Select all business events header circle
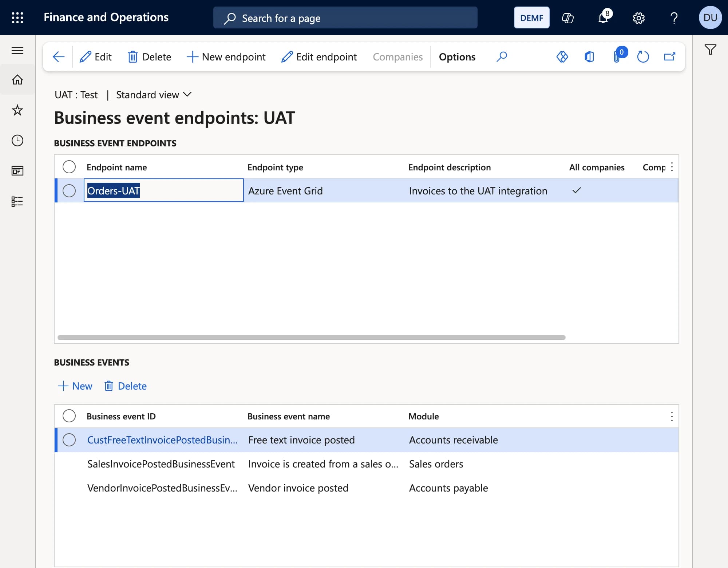728x568 pixels. point(69,416)
